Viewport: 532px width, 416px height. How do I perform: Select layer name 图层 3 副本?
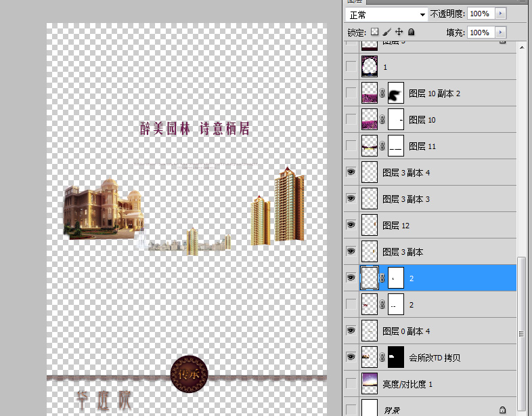tap(403, 252)
